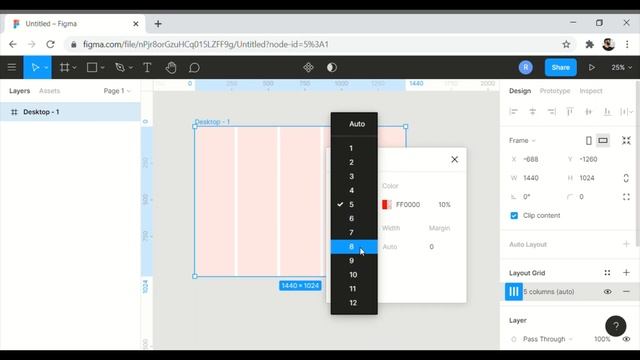Switch to the Assets tab
The height and width of the screenshot is (360, 640).
[x=49, y=91]
